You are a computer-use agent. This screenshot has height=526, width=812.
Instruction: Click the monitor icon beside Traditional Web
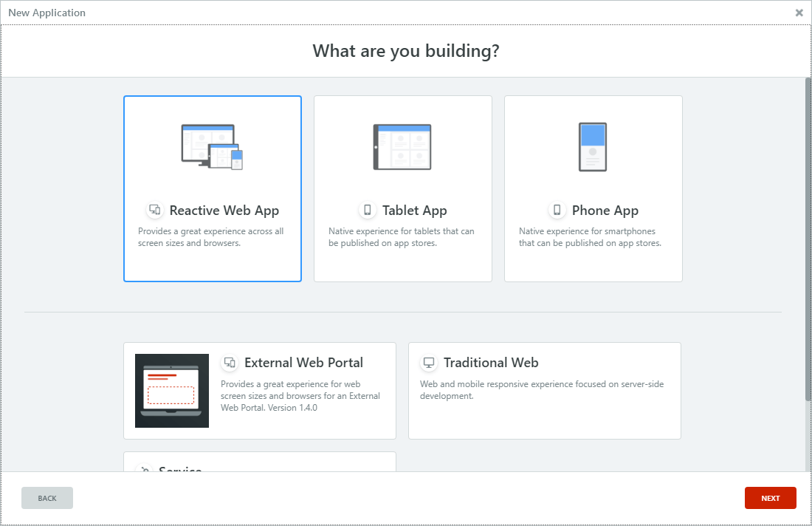coord(429,362)
